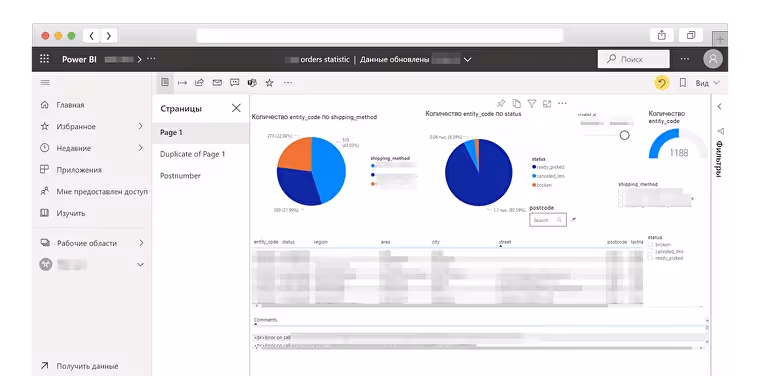Click the Power BI home label

pyautogui.click(x=79, y=59)
